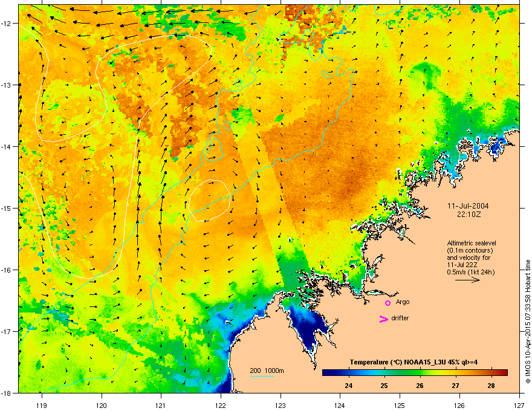Click the longitude axis label 120
This screenshot has height=411, width=532.
[102, 405]
